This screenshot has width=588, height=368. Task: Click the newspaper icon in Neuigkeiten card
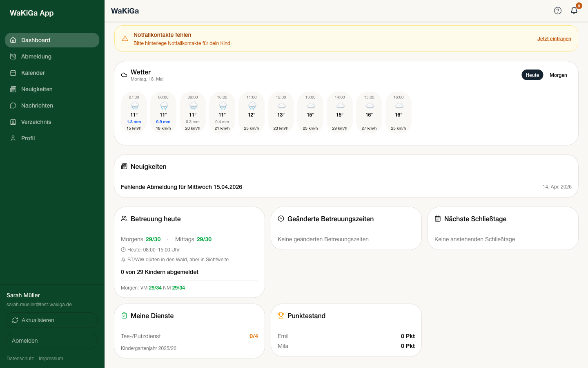tap(124, 166)
